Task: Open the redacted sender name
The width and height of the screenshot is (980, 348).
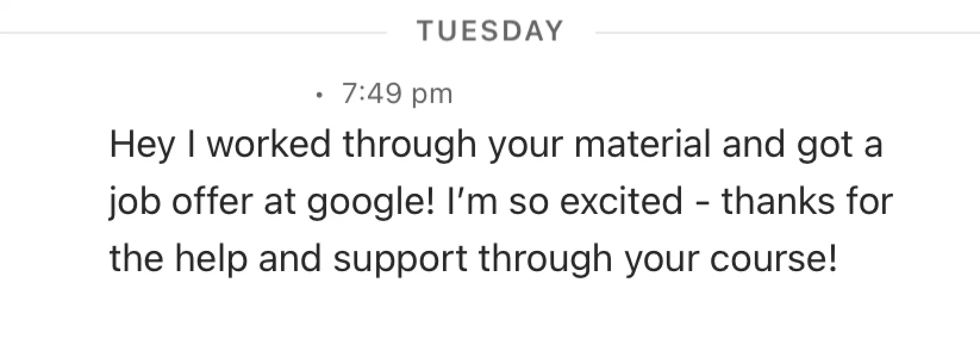Action: [x=202, y=90]
